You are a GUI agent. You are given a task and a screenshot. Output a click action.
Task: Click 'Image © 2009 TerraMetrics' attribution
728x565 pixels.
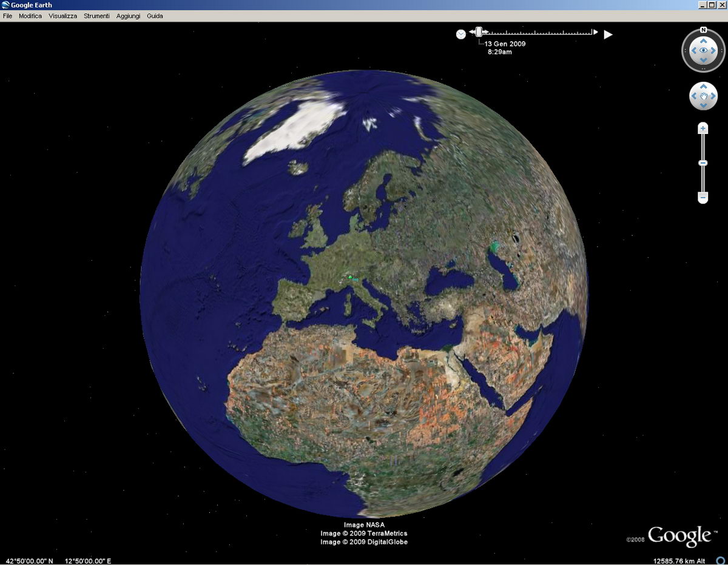point(364,533)
